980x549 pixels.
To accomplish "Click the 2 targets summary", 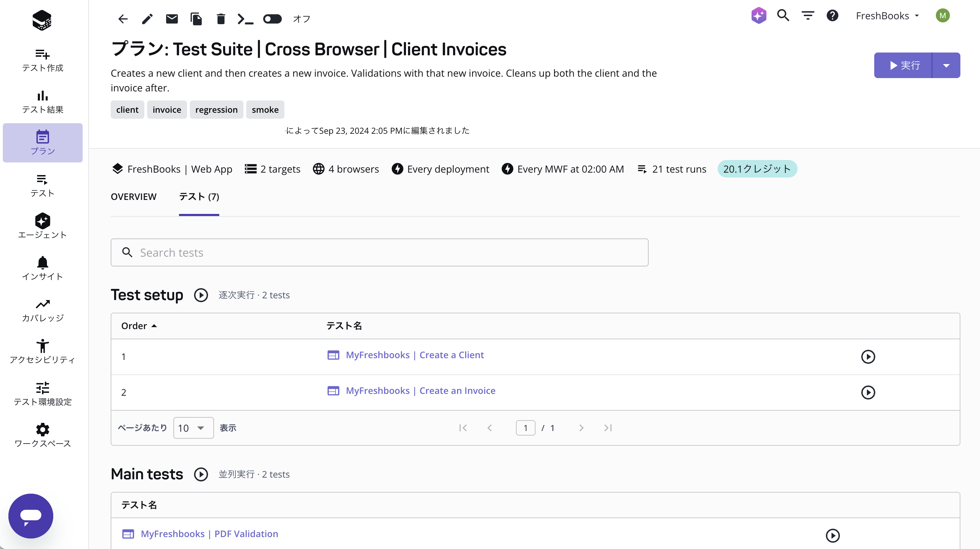I will click(x=272, y=169).
